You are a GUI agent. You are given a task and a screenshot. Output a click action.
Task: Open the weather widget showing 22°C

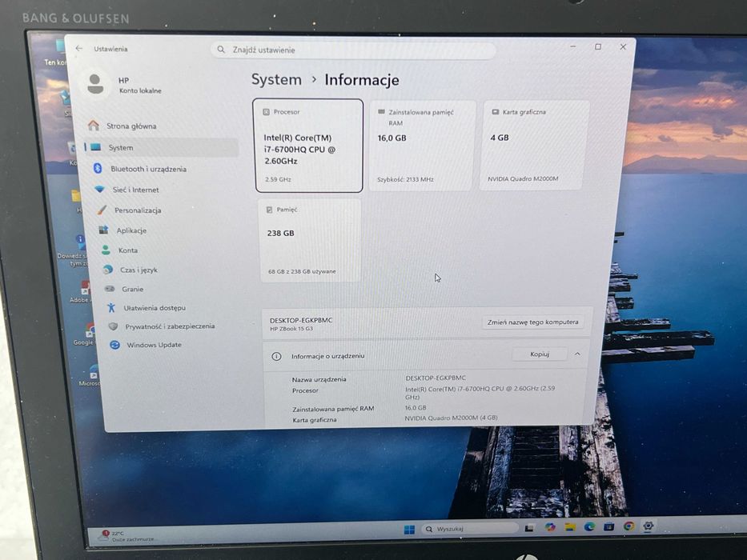point(127,536)
